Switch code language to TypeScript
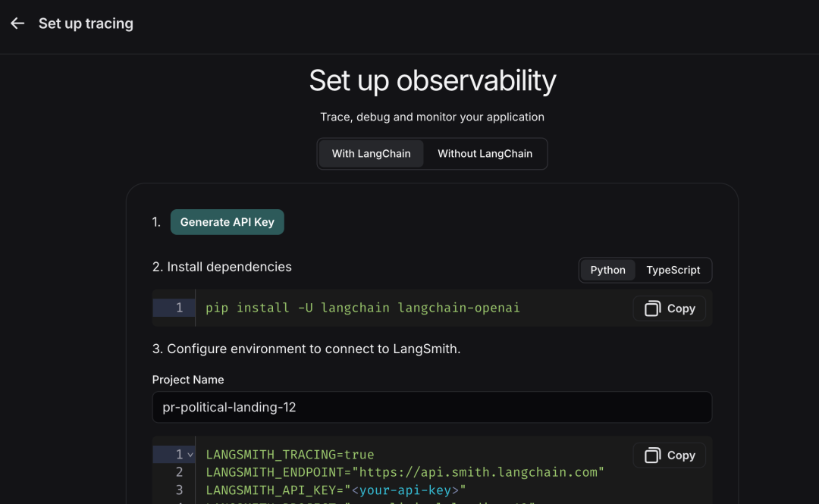The width and height of the screenshot is (819, 504). (x=673, y=270)
